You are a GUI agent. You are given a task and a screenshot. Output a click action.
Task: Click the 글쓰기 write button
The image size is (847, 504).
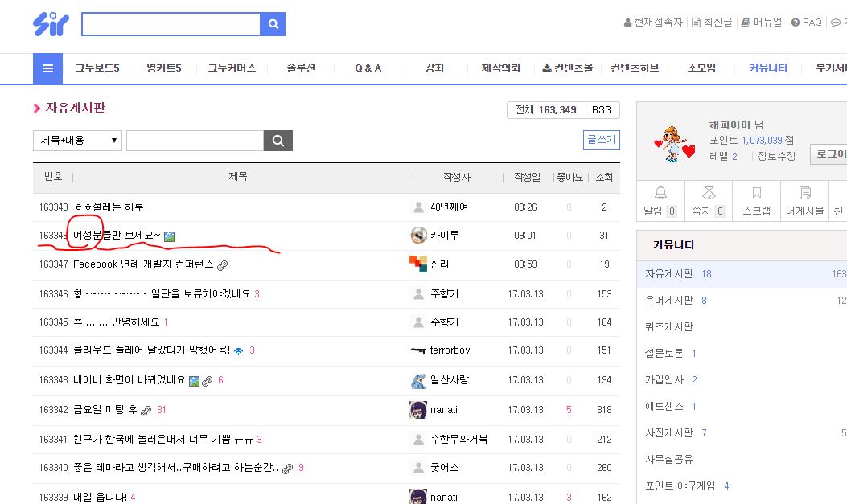(x=601, y=140)
